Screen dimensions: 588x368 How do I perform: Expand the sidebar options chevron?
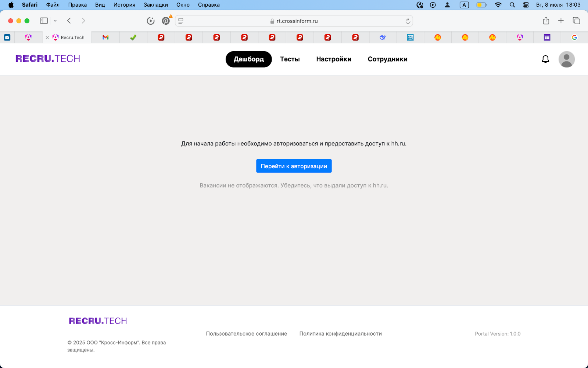[x=55, y=21]
